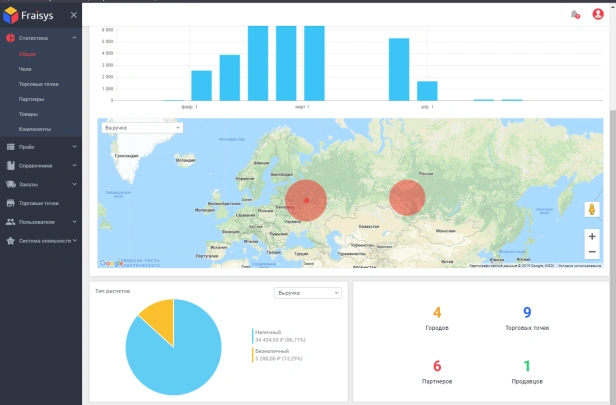The width and height of the screenshot is (616, 405).
Task: Click the Условия использования map link
Action: pyautogui.click(x=580, y=266)
